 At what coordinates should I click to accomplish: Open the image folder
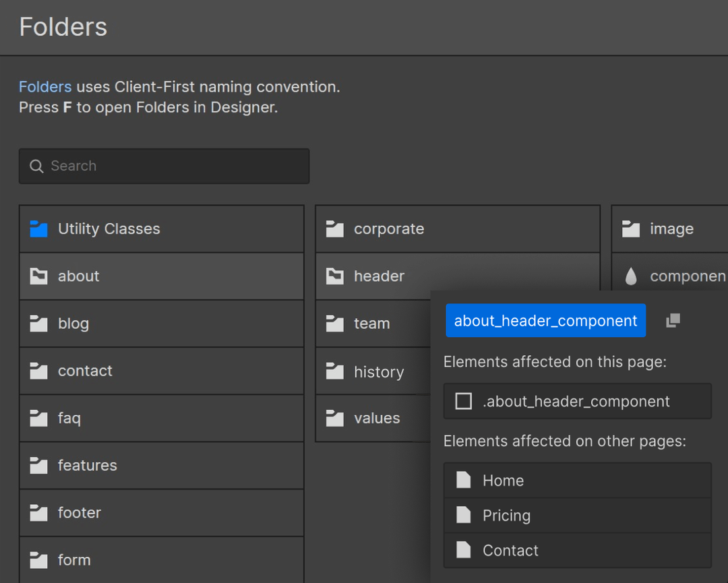point(671,228)
